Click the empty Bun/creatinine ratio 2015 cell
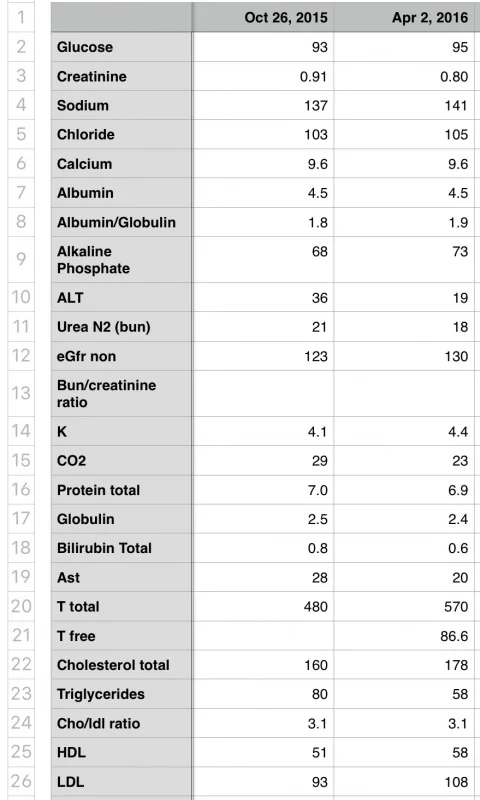The width and height of the screenshot is (480, 800). pyautogui.click(x=263, y=393)
